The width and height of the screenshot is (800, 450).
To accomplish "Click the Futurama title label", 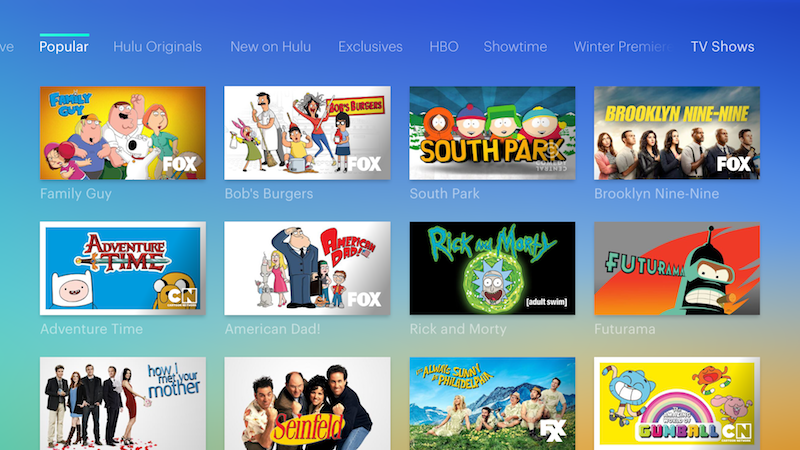I will (624, 329).
